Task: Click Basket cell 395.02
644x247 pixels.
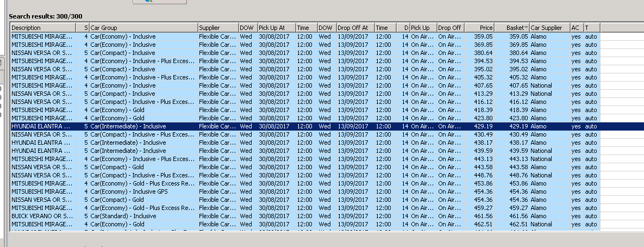Action: coord(518,69)
